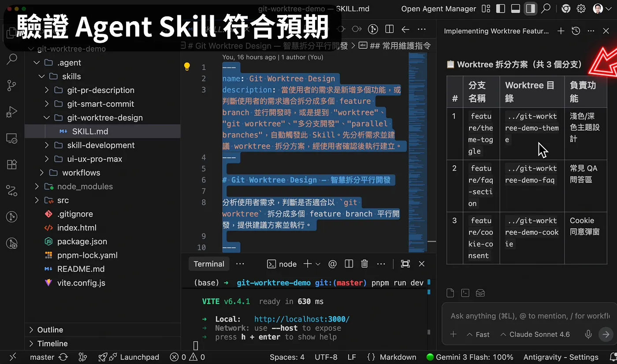617x364 pixels.
Task: Open the Extensions view
Action: 12,164
